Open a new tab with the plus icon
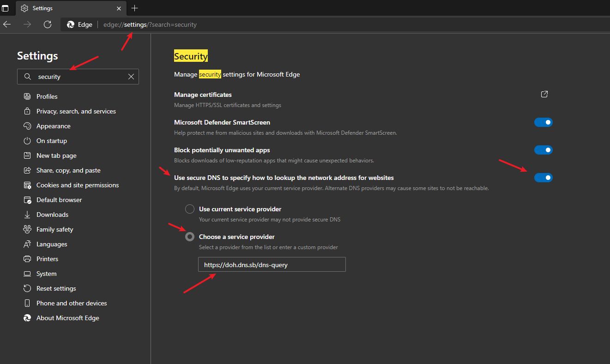 click(x=134, y=8)
